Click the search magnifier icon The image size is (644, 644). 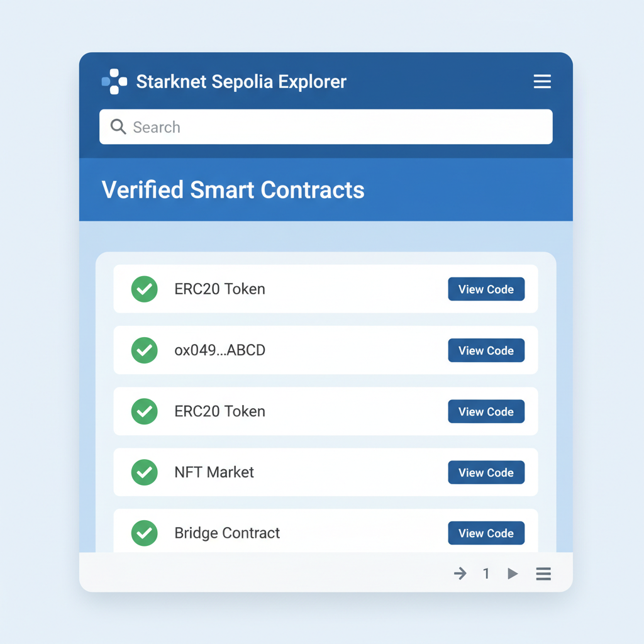[118, 126]
